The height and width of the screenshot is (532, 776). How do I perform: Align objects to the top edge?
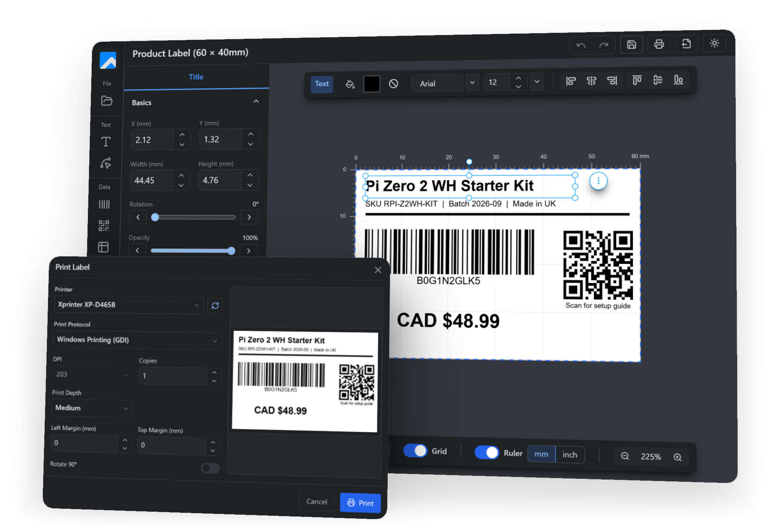tap(637, 80)
